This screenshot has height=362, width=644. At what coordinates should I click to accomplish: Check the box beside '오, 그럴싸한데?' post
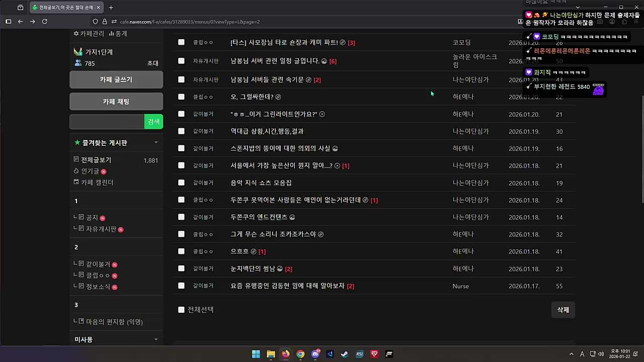[181, 97]
